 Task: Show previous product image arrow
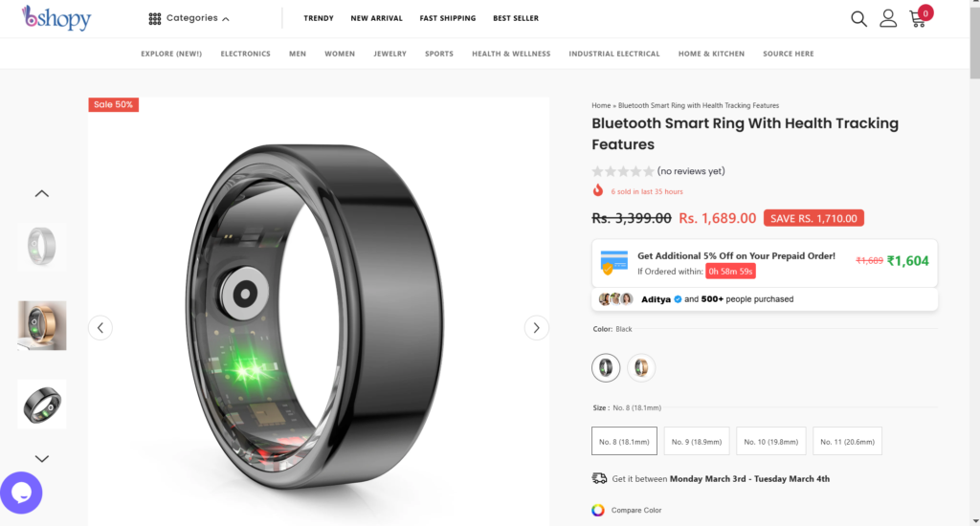[100, 328]
